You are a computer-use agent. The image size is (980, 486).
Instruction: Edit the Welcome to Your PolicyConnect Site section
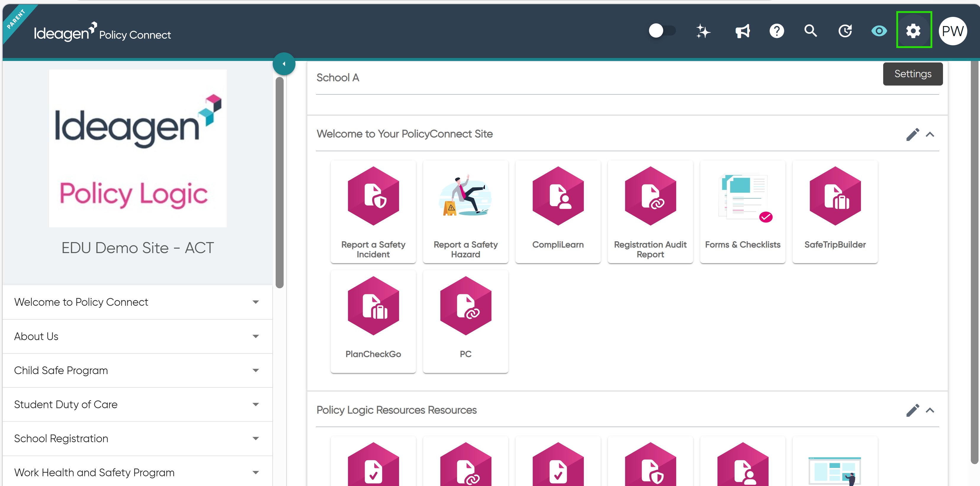[912, 134]
